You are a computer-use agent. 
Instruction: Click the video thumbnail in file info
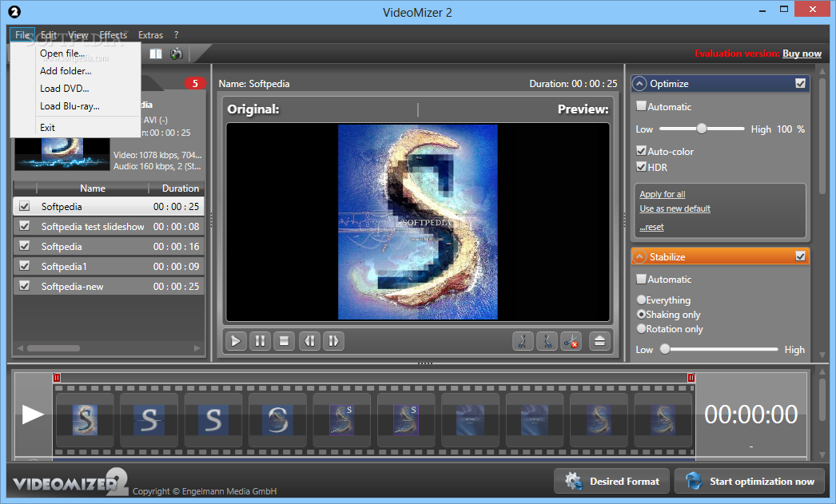coord(62,154)
